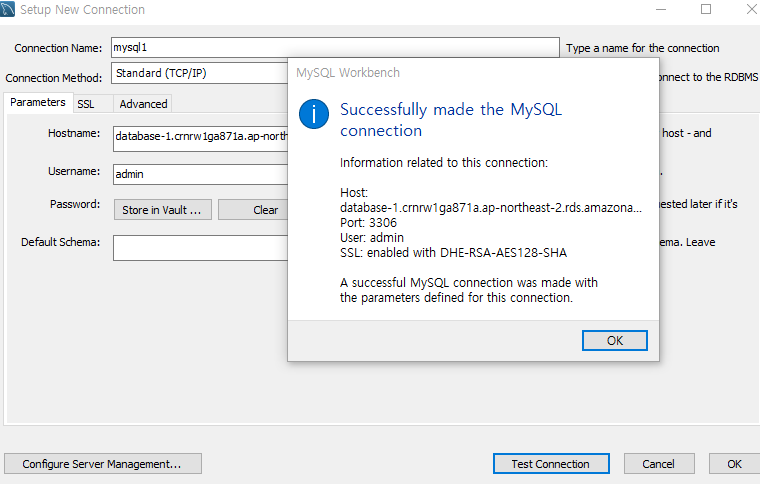Close the Setup New Connection window
This screenshot has height=484, width=760.
pyautogui.click(x=751, y=9)
